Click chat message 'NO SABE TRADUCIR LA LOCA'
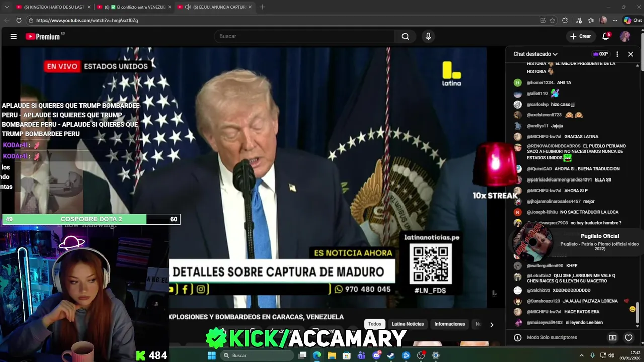Viewport: 644px width, 362px height. click(589, 212)
